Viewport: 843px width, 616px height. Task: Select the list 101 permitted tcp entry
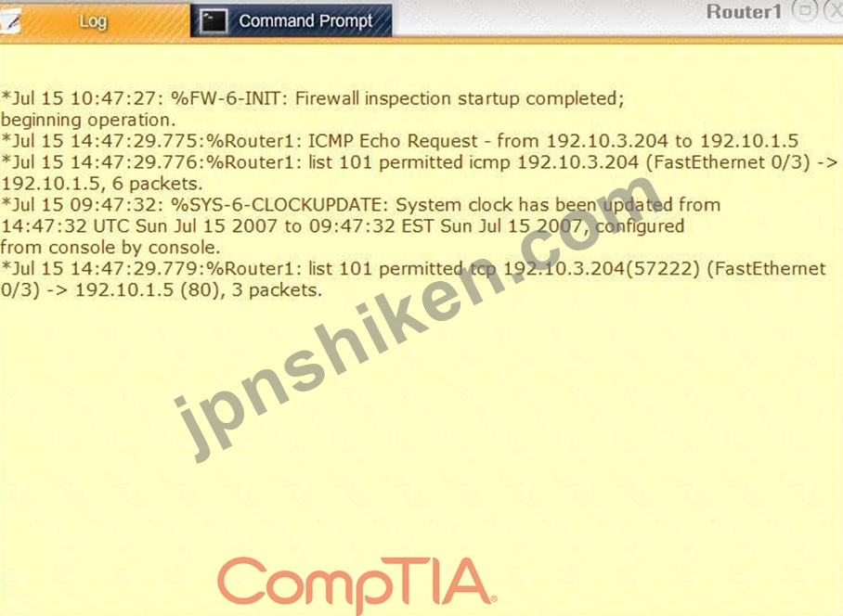click(x=413, y=268)
